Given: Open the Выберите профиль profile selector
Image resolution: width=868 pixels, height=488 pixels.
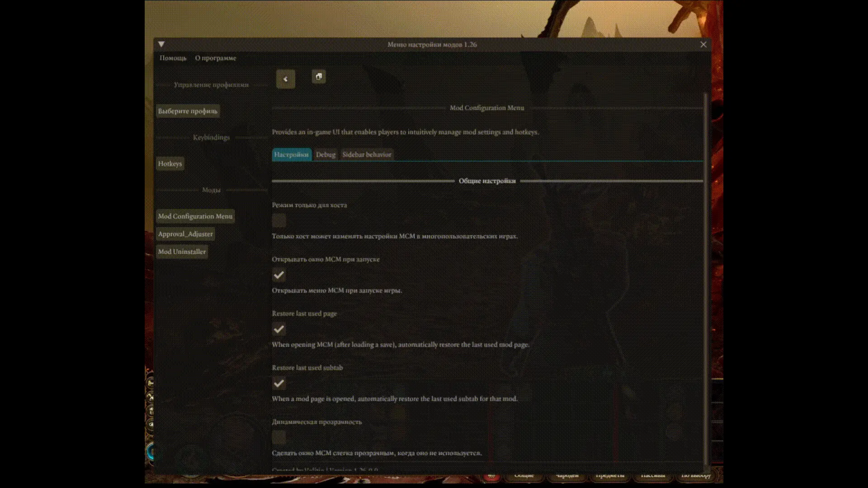Looking at the screenshot, I should [188, 111].
